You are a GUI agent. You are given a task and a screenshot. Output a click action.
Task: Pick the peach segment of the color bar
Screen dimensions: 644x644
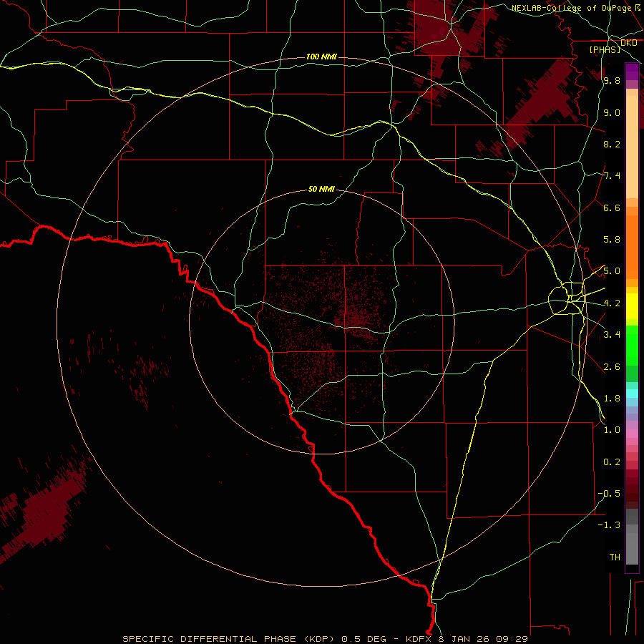(632, 146)
